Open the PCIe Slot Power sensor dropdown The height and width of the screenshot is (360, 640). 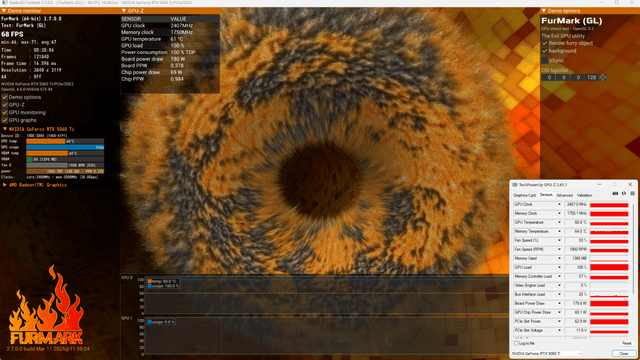[x=559, y=321]
